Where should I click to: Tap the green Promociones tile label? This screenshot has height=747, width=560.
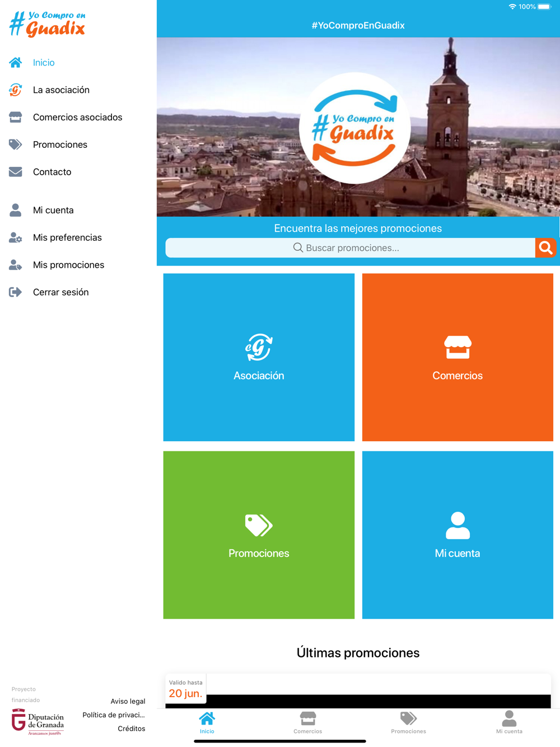coord(259,553)
